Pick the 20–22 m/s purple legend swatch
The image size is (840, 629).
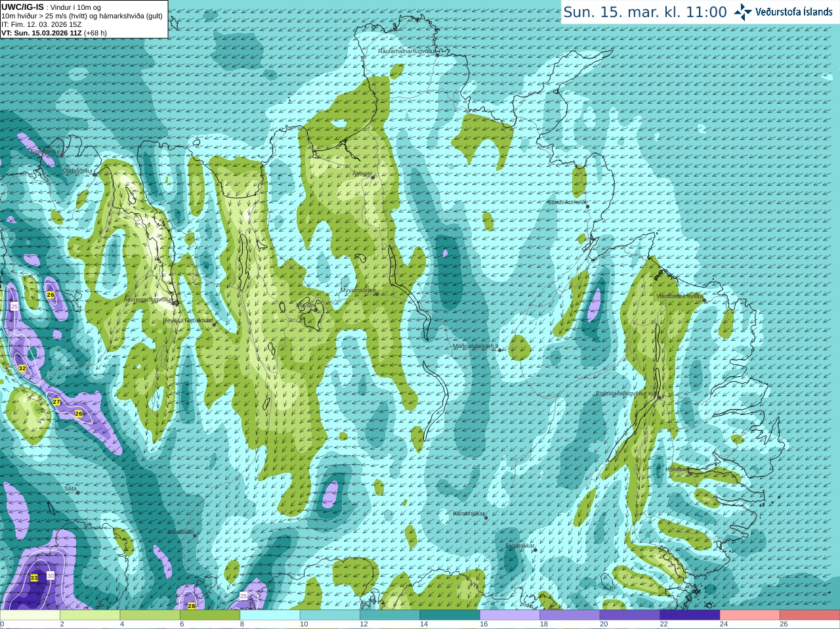(x=630, y=615)
